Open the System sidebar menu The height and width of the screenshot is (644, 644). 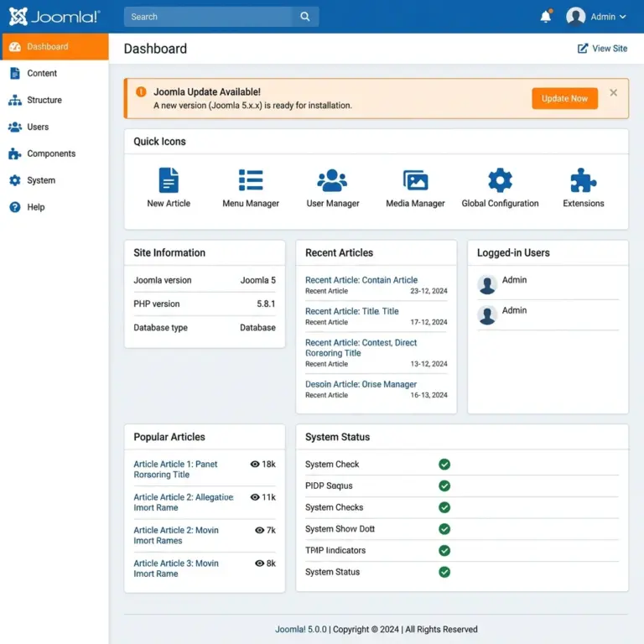pyautogui.click(x=55, y=180)
